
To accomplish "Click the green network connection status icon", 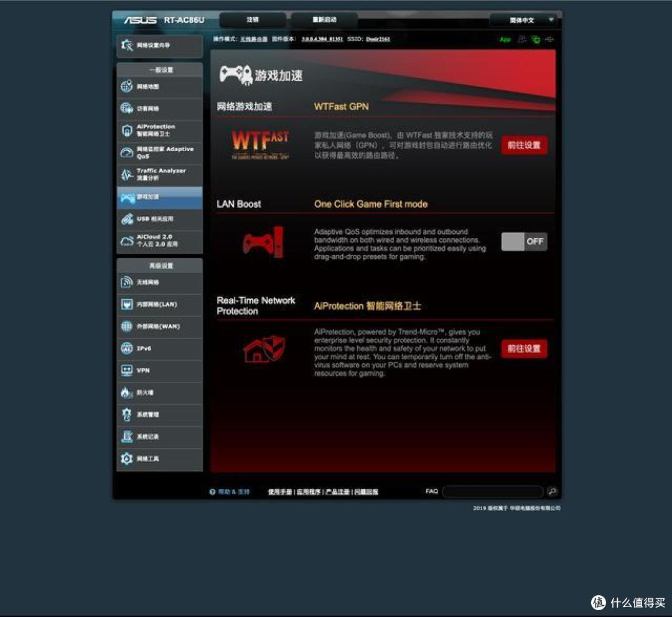I will point(536,39).
